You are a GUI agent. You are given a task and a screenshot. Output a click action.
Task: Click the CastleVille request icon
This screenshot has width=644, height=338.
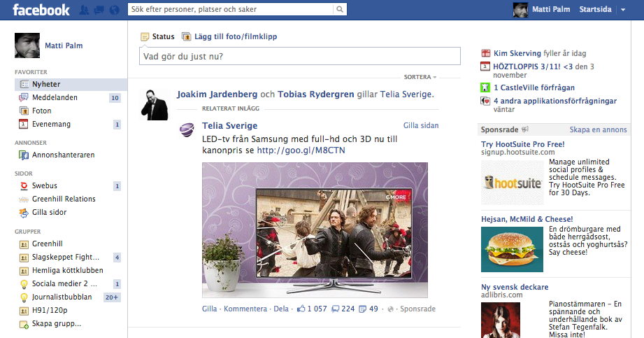point(485,87)
